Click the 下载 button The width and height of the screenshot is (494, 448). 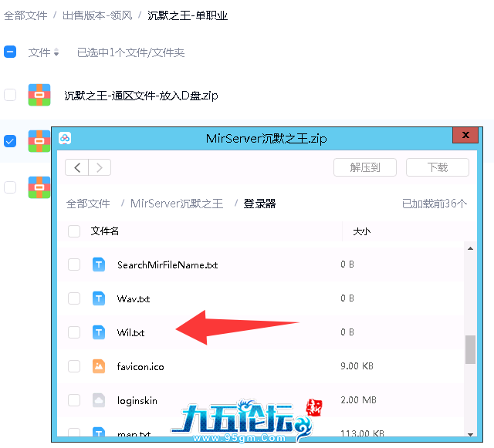(438, 167)
